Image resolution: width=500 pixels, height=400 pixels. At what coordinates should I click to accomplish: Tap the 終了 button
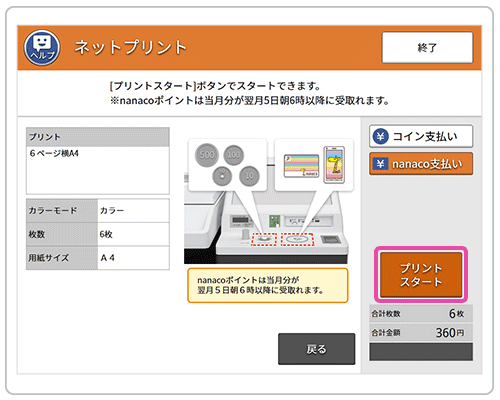point(427,47)
